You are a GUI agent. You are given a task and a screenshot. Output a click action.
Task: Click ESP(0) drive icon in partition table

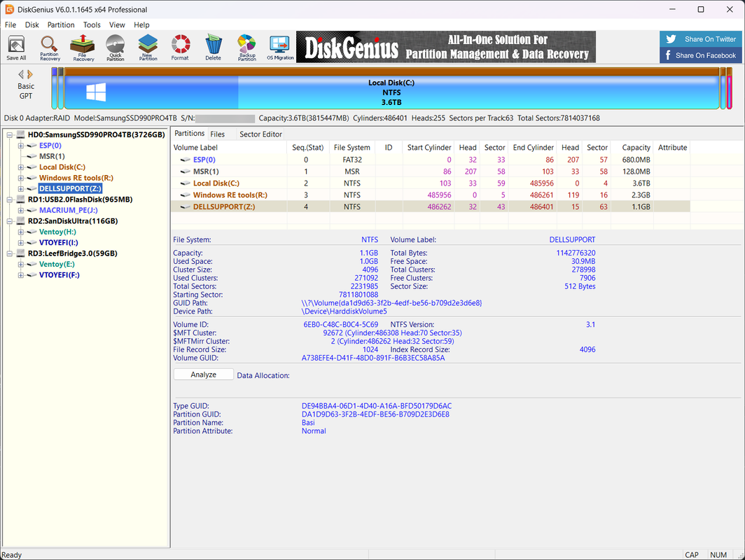(x=186, y=160)
